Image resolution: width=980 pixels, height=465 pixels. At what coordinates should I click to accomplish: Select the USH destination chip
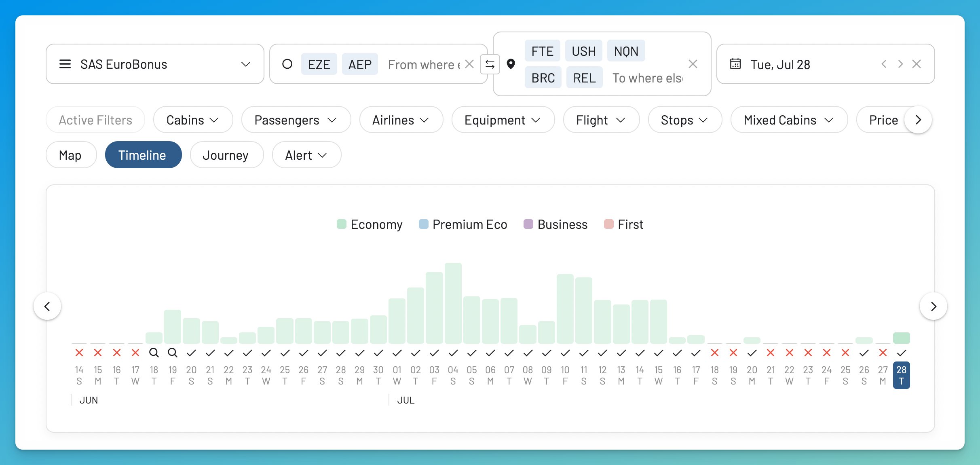tap(583, 51)
